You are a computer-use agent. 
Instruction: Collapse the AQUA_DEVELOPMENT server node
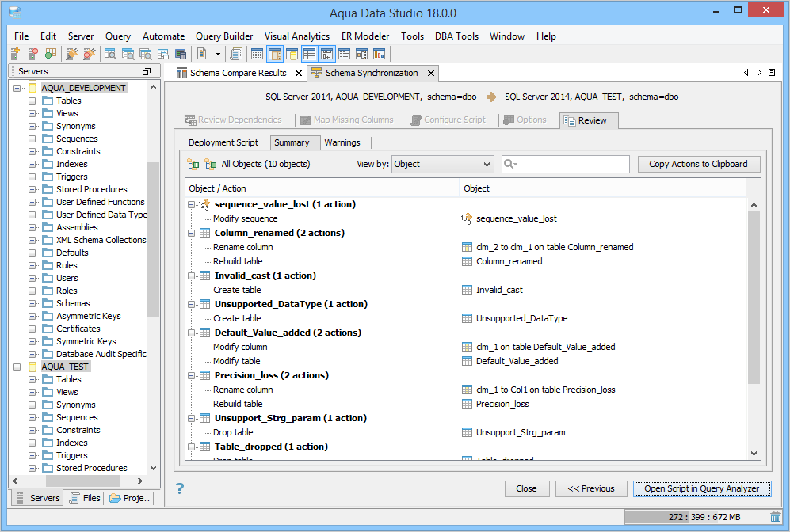(17, 88)
